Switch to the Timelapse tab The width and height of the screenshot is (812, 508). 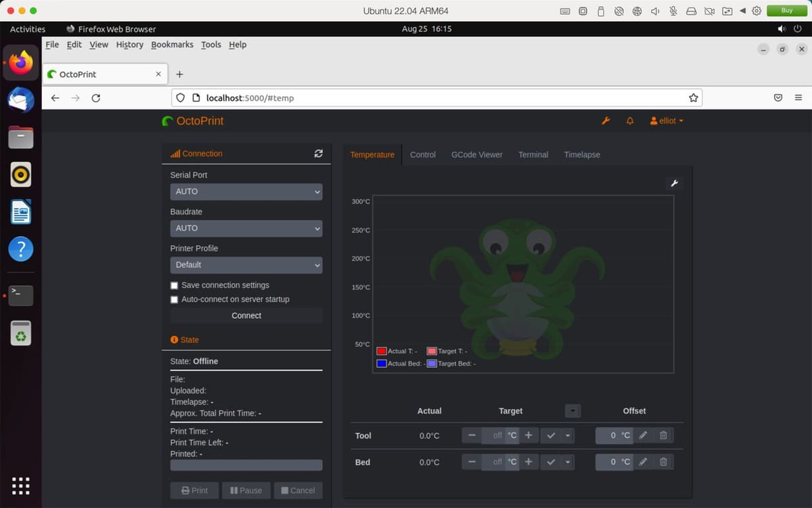click(x=582, y=154)
